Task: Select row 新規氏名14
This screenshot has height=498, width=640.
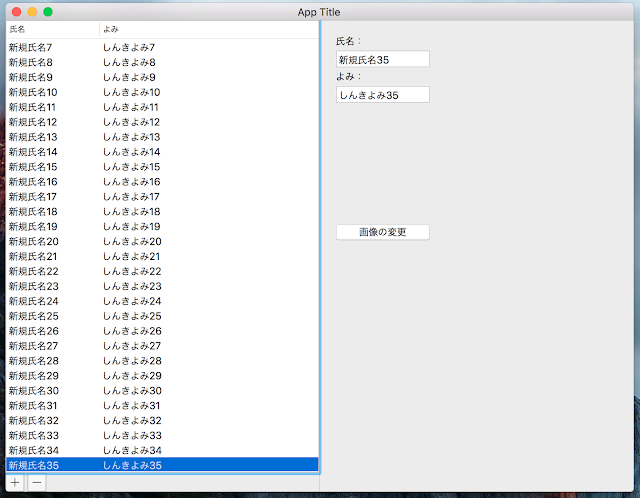Action: pos(162,152)
